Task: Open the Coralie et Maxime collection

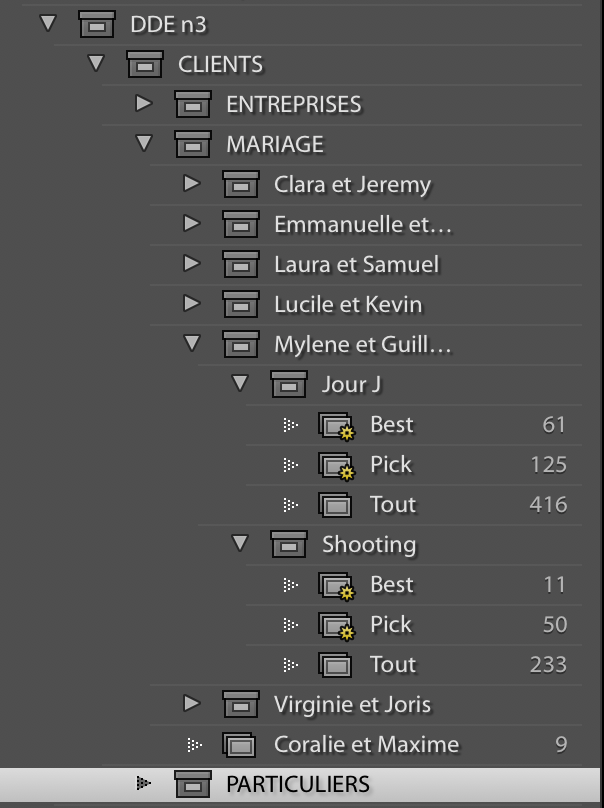Action: (366, 745)
